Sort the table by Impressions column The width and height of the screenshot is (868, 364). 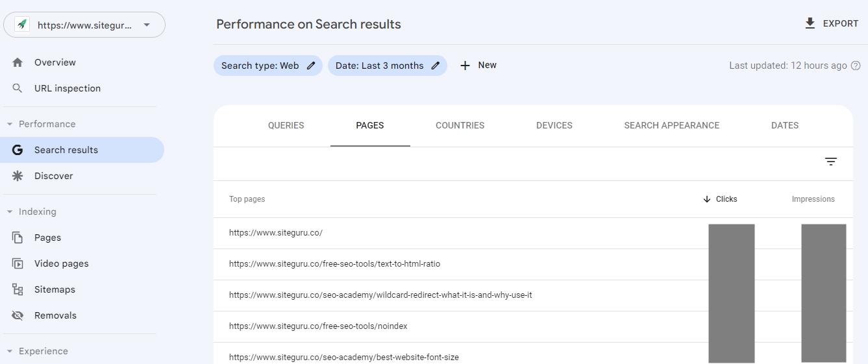click(813, 199)
